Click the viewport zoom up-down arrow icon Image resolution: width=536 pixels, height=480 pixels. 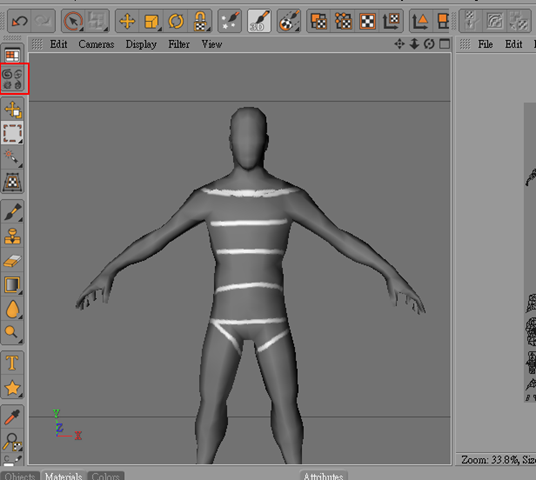pyautogui.click(x=414, y=44)
